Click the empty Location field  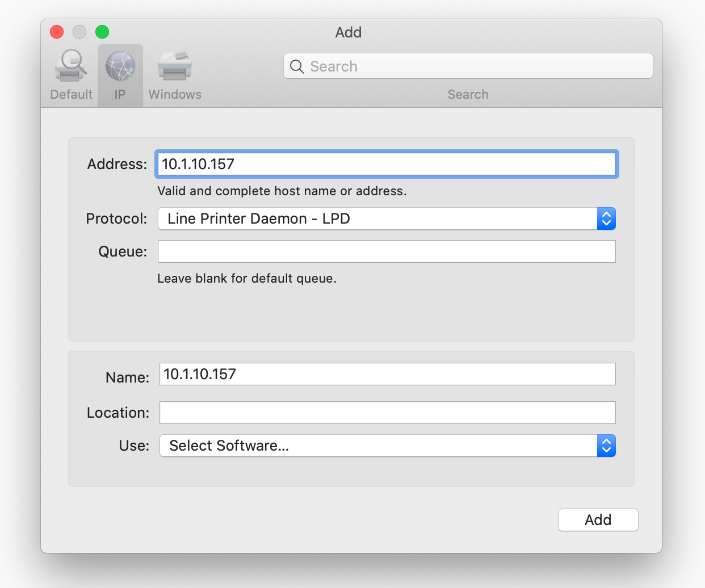point(388,413)
